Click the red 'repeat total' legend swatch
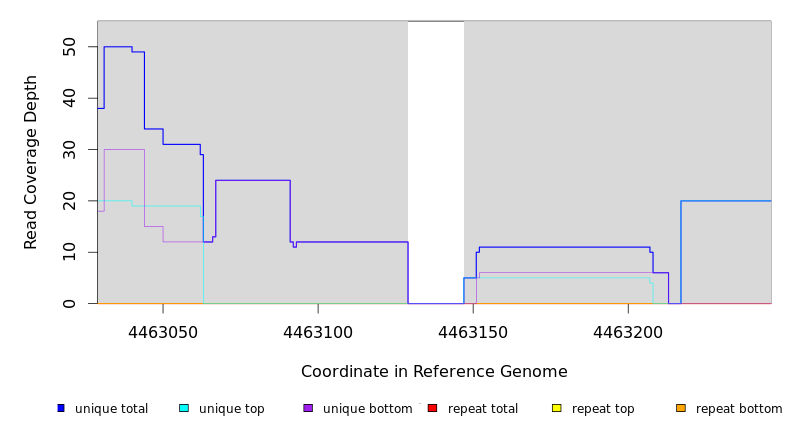The width and height of the screenshot is (792, 432). (x=432, y=408)
